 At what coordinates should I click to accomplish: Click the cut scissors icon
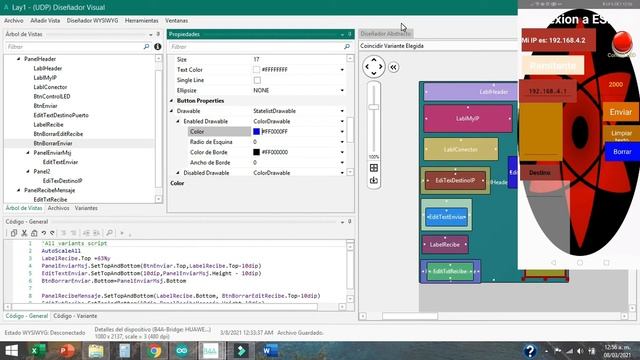(x=24, y=233)
